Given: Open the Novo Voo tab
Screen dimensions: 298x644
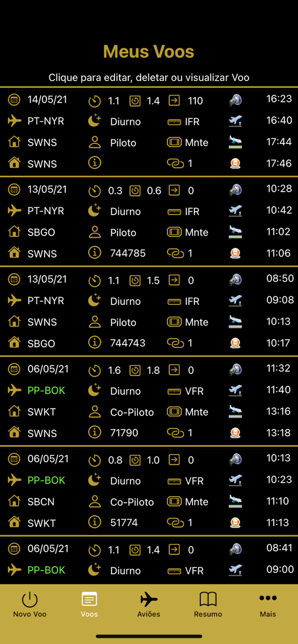Looking at the screenshot, I should [x=30, y=605].
